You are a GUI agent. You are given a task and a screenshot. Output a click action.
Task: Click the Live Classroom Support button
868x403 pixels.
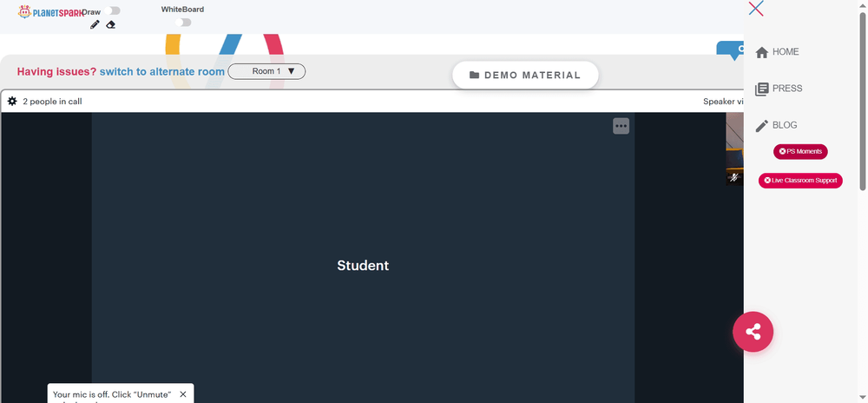(800, 181)
